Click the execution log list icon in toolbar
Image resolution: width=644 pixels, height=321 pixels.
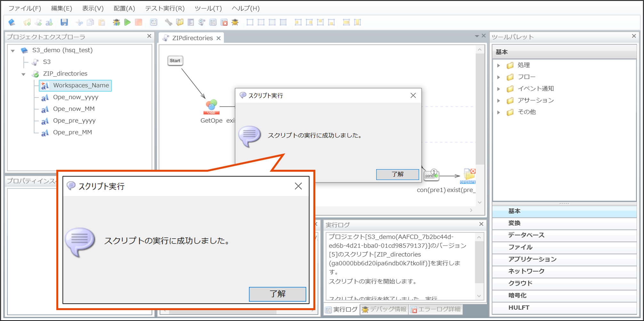pos(213,22)
